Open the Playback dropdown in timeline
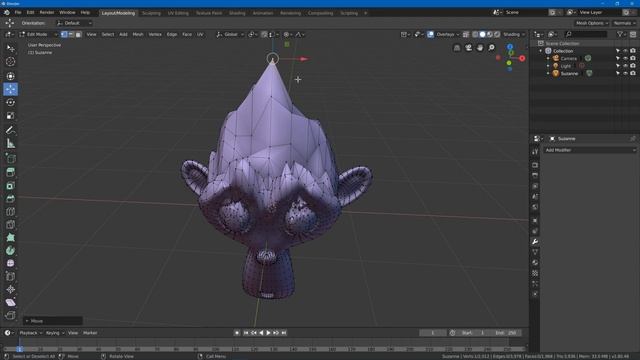Image resolution: width=640 pixels, height=360 pixels. (x=31, y=333)
